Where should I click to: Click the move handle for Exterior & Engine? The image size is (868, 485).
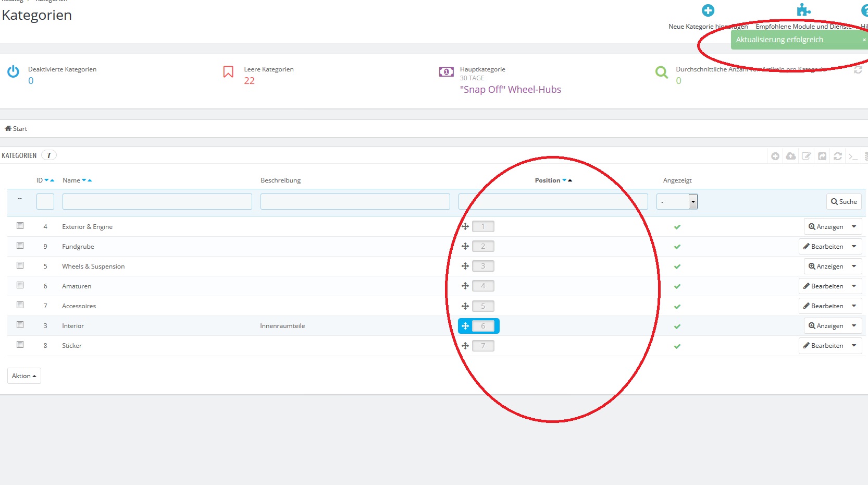[465, 226]
